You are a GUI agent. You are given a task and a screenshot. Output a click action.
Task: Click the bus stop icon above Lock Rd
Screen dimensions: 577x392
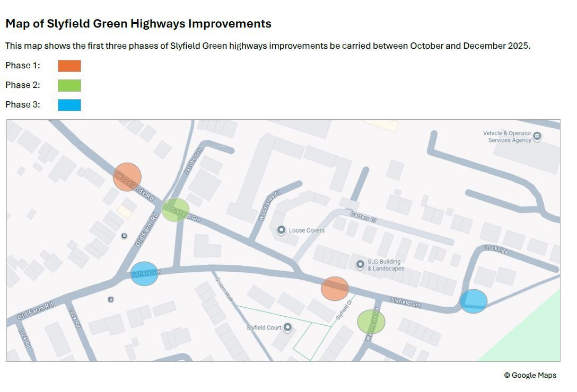pyautogui.click(x=111, y=299)
